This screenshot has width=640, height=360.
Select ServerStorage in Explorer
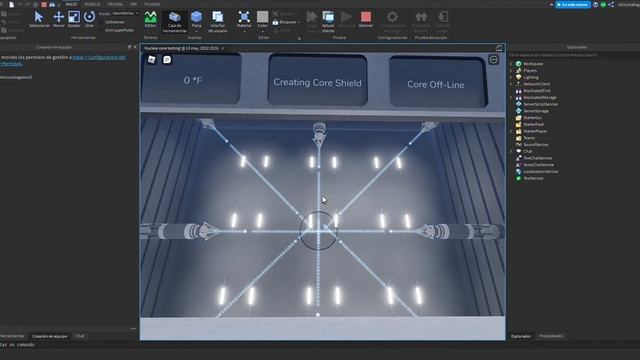pyautogui.click(x=536, y=111)
